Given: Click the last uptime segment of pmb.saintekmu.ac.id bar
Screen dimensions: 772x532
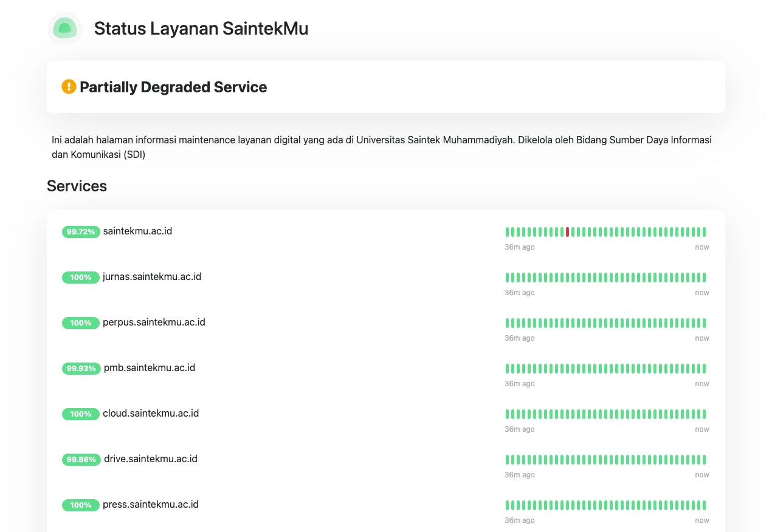Looking at the screenshot, I should 703,368.
